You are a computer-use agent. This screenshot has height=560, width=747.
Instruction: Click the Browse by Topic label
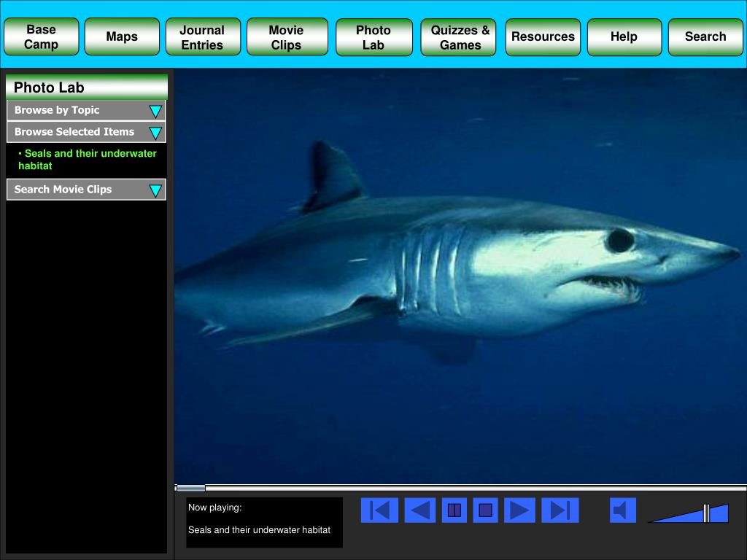tap(57, 110)
